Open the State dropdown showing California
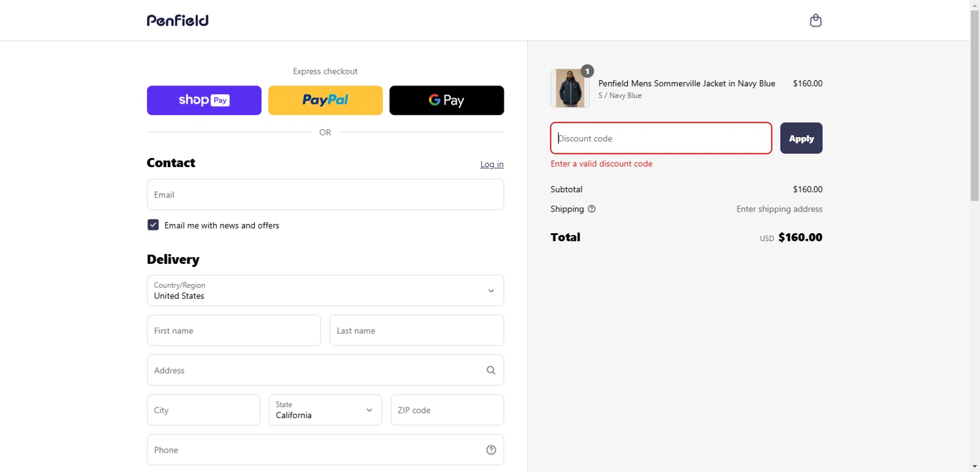Screen dimensions: 980x472 coord(325,410)
